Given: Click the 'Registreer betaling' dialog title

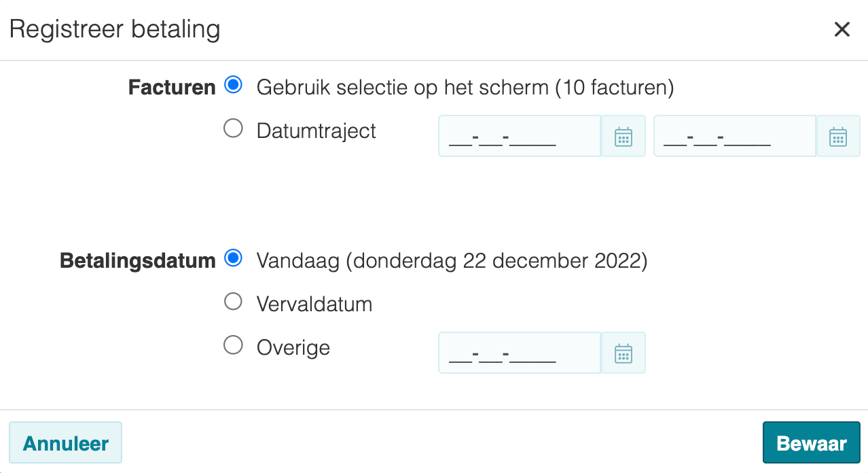Looking at the screenshot, I should (x=115, y=30).
